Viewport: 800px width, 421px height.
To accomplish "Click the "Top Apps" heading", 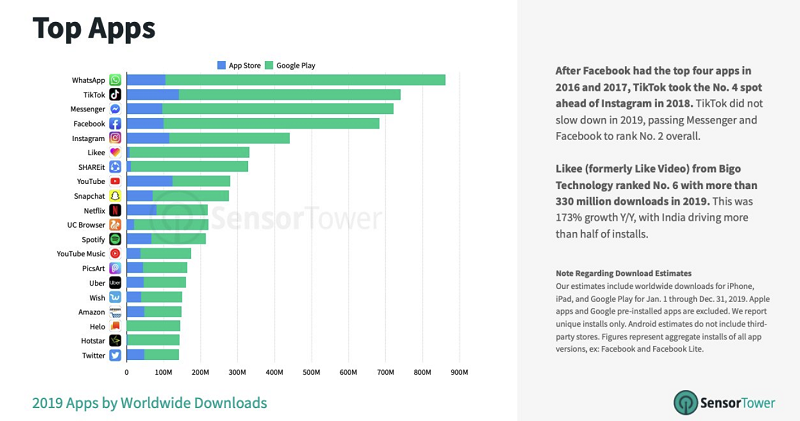I will 94,29.
